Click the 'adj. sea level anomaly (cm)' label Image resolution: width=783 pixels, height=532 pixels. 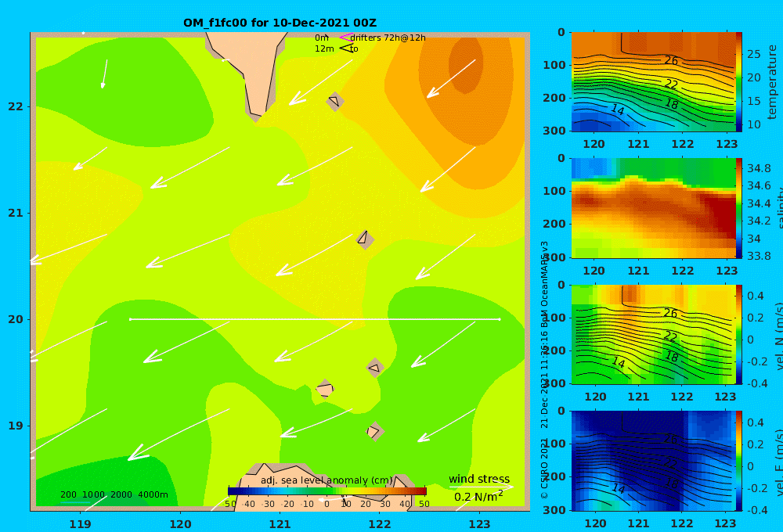(x=327, y=480)
